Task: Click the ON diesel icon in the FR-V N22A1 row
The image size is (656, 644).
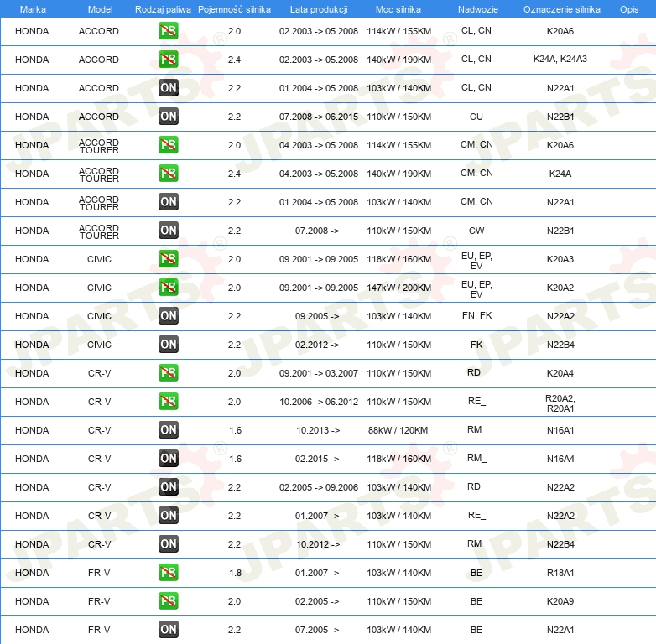Action: point(168,630)
